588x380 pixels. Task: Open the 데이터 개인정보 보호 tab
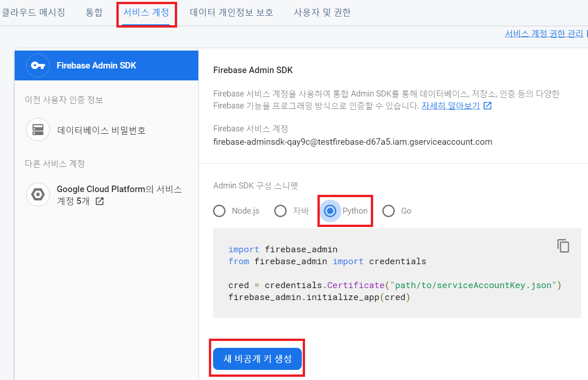coord(231,12)
